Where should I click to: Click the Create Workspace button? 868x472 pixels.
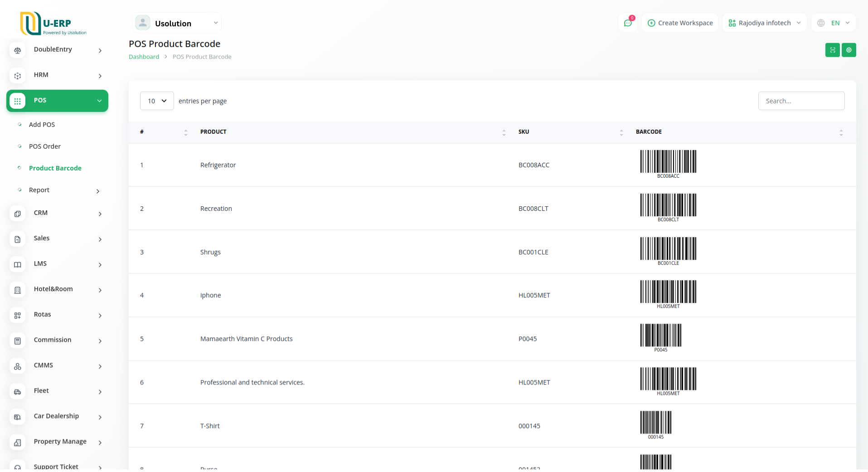[x=680, y=23]
